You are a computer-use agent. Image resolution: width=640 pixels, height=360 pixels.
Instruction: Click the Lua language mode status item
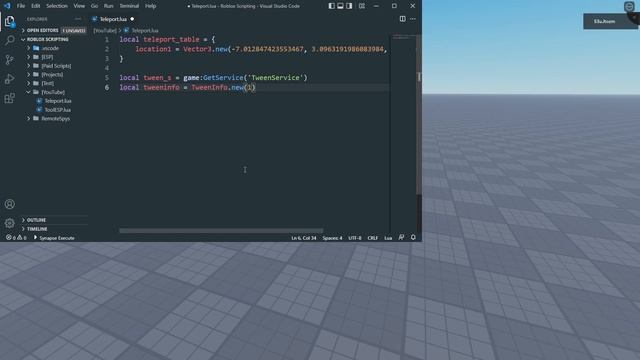click(388, 238)
